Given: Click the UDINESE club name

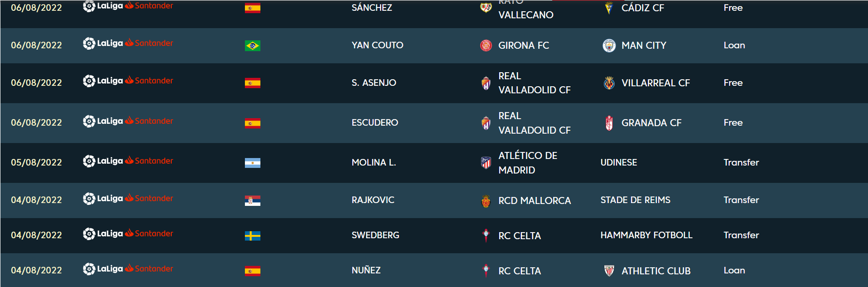Looking at the screenshot, I should click(618, 162).
